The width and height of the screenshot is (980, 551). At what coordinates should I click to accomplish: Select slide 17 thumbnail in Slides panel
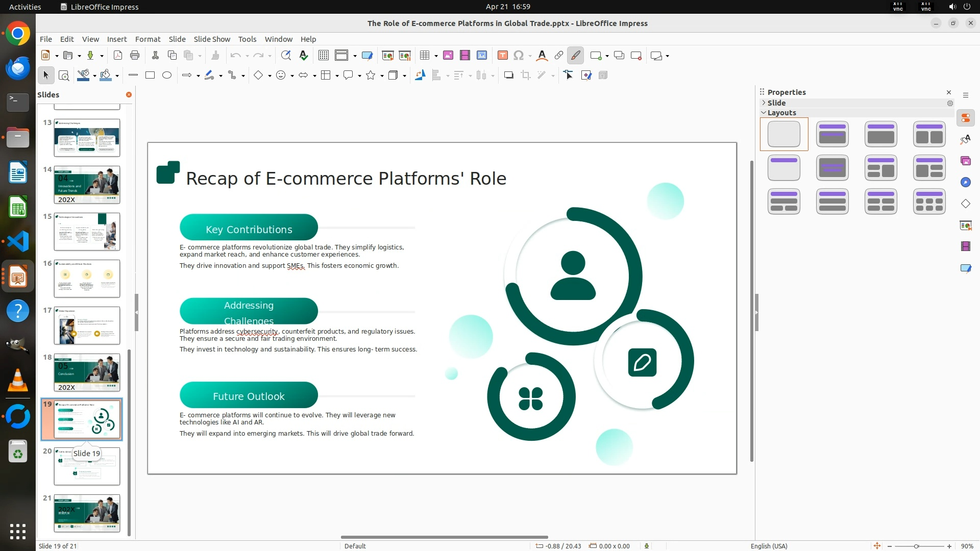point(87,325)
